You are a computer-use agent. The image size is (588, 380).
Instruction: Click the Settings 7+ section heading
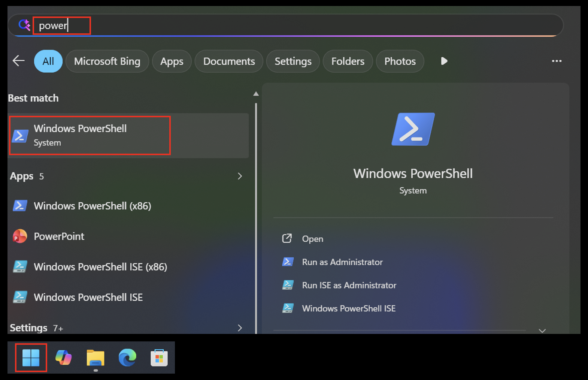tap(36, 328)
